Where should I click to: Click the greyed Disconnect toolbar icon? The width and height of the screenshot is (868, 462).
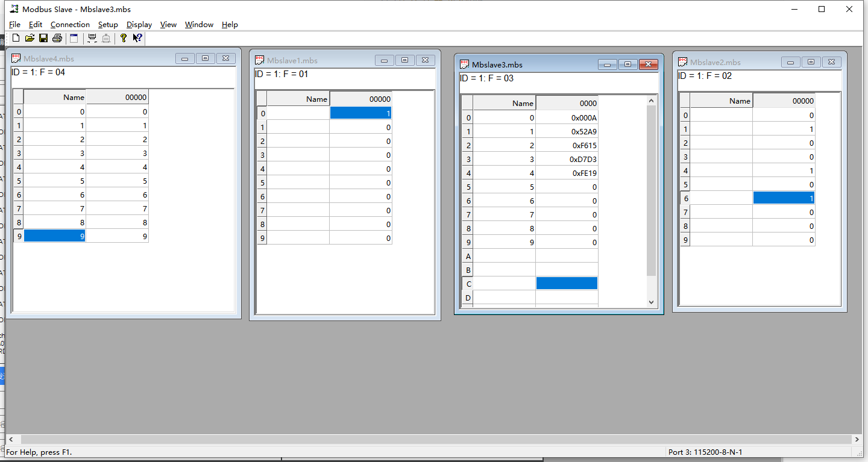tap(106, 38)
